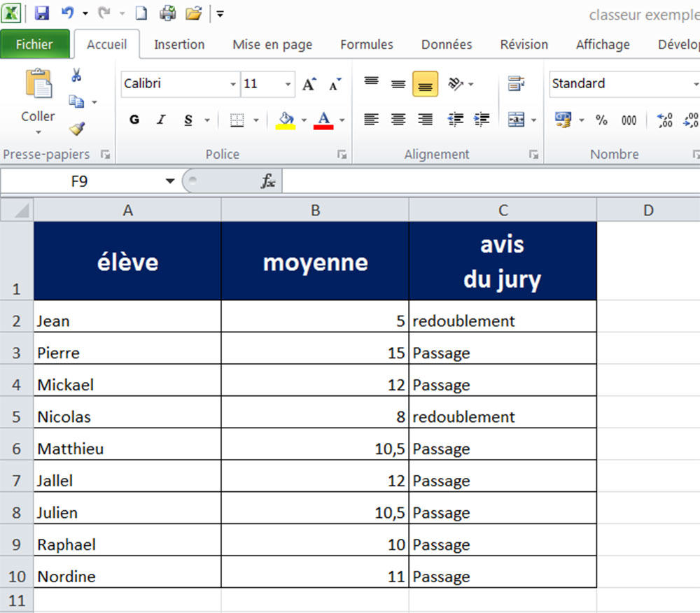Toggle underline S formatting

click(x=188, y=120)
